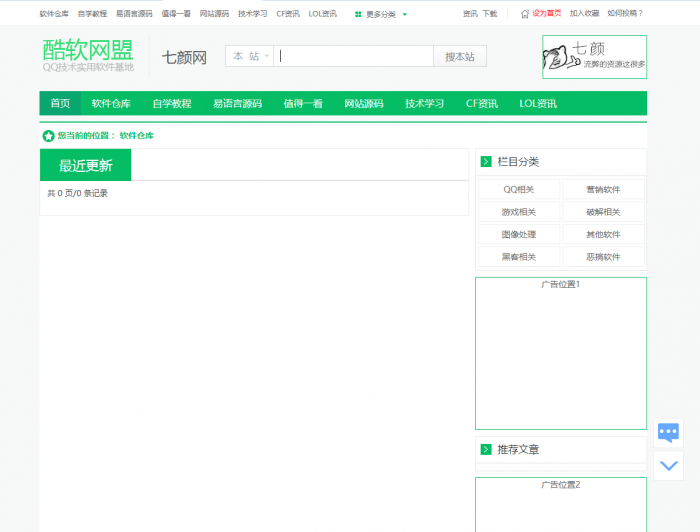This screenshot has height=532, width=700.
Task: Click the 酷软网盟 site logo
Action: pos(88,55)
